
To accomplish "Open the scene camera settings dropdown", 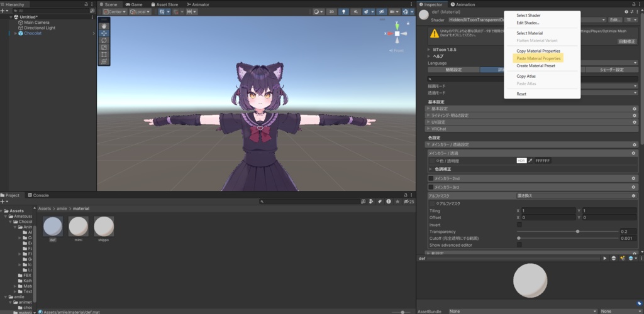I will pos(395,12).
